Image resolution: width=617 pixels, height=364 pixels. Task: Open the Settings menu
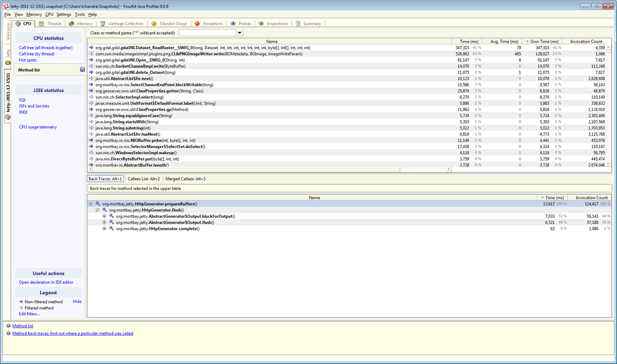click(x=64, y=14)
